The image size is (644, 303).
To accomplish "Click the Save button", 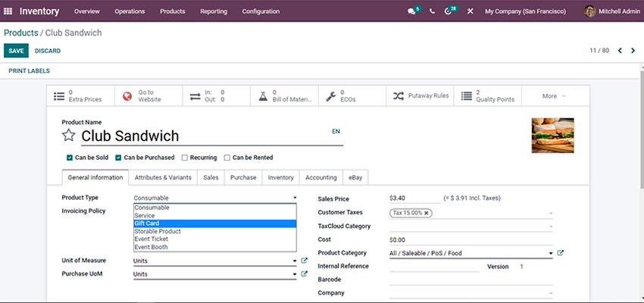I will click(16, 51).
